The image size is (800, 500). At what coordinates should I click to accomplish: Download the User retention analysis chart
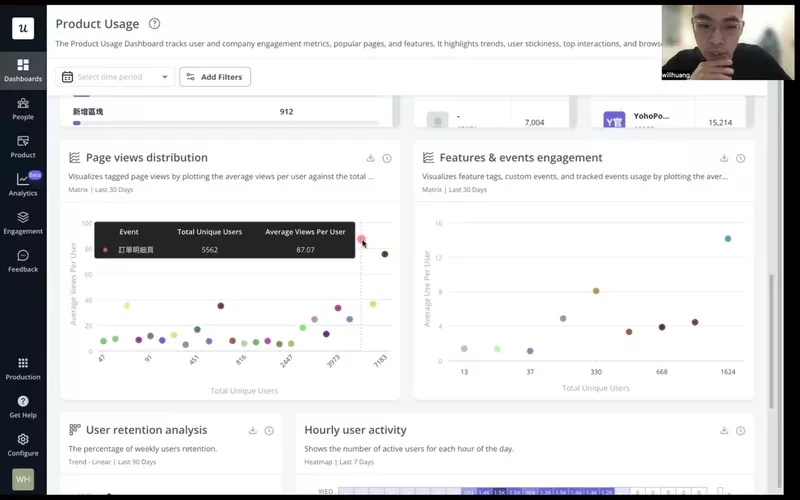click(x=253, y=430)
